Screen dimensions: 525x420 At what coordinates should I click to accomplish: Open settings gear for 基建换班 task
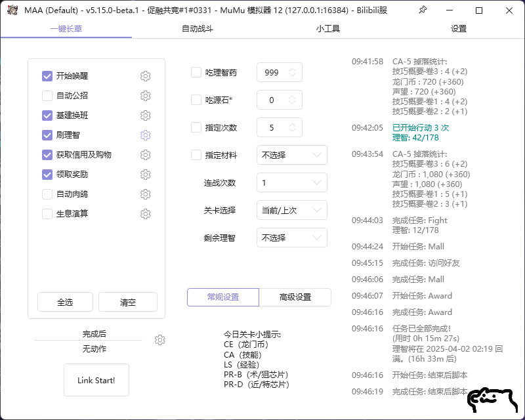click(x=146, y=115)
